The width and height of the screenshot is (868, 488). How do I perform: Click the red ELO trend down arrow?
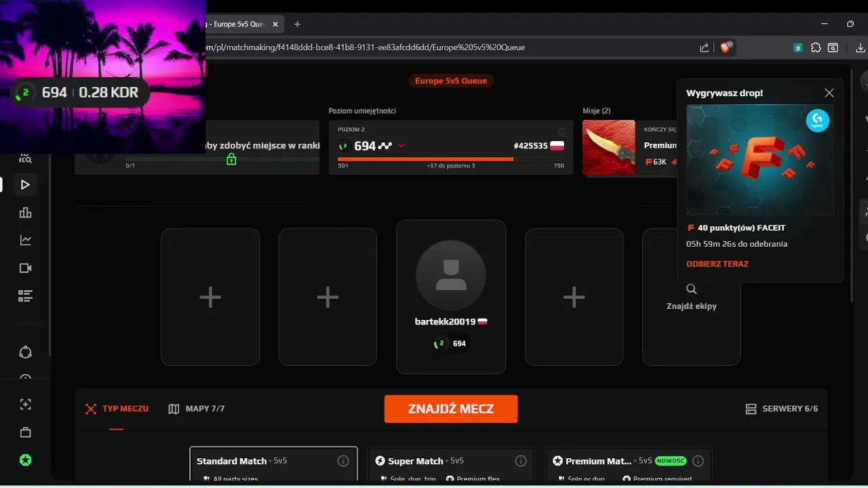(401, 146)
